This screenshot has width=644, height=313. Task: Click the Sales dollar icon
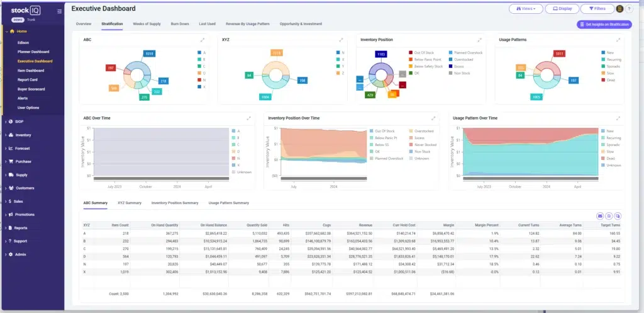point(10,202)
